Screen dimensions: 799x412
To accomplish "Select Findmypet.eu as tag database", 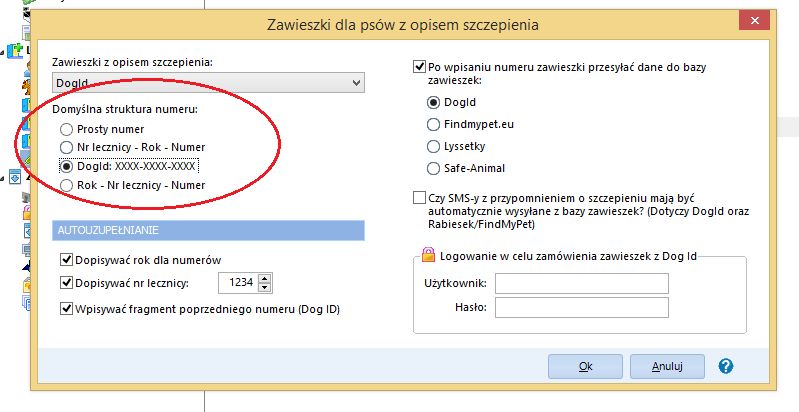I will [x=433, y=124].
